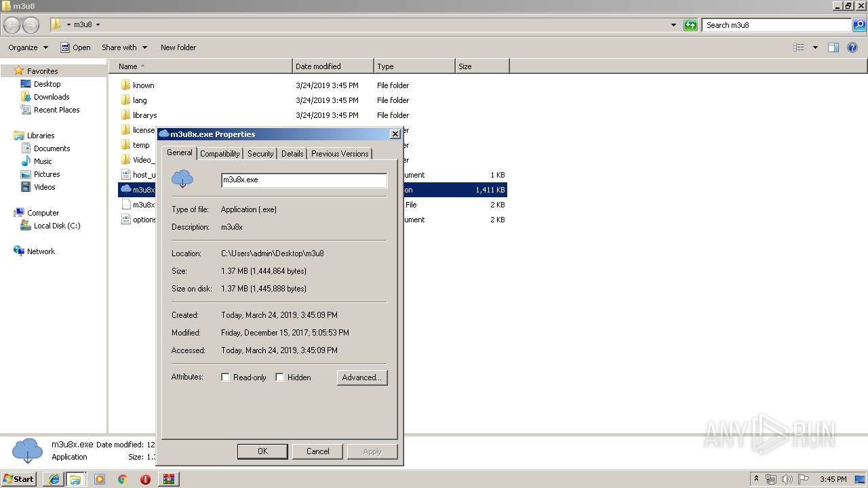Change the view with the views icon
This screenshot has width=868, height=488.
(x=799, y=47)
